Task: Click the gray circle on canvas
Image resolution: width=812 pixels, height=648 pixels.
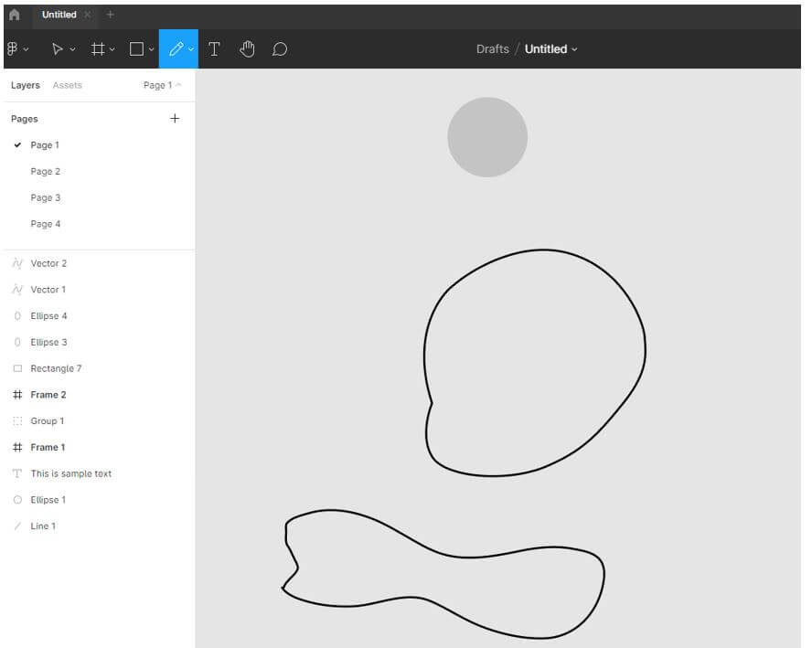Action: [x=487, y=137]
